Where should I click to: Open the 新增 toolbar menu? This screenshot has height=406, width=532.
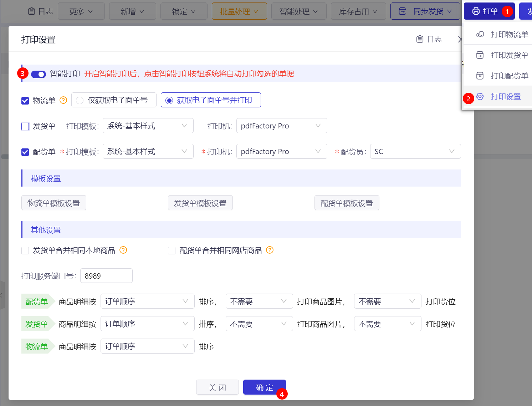pyautogui.click(x=133, y=11)
